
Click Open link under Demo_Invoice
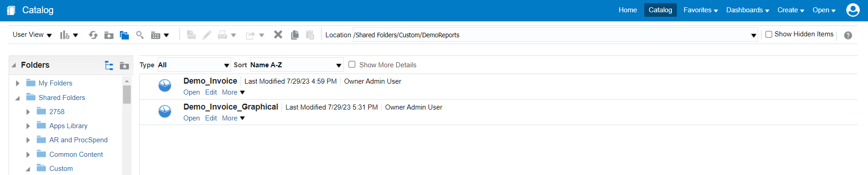(192, 92)
